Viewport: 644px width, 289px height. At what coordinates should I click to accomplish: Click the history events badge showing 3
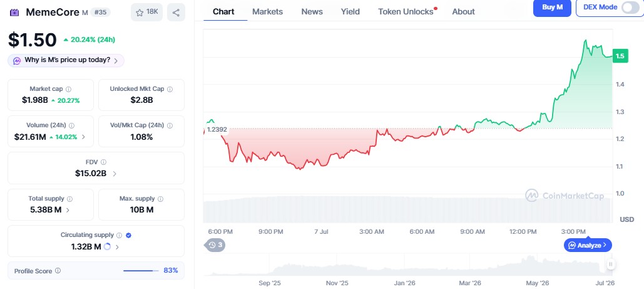(x=215, y=245)
